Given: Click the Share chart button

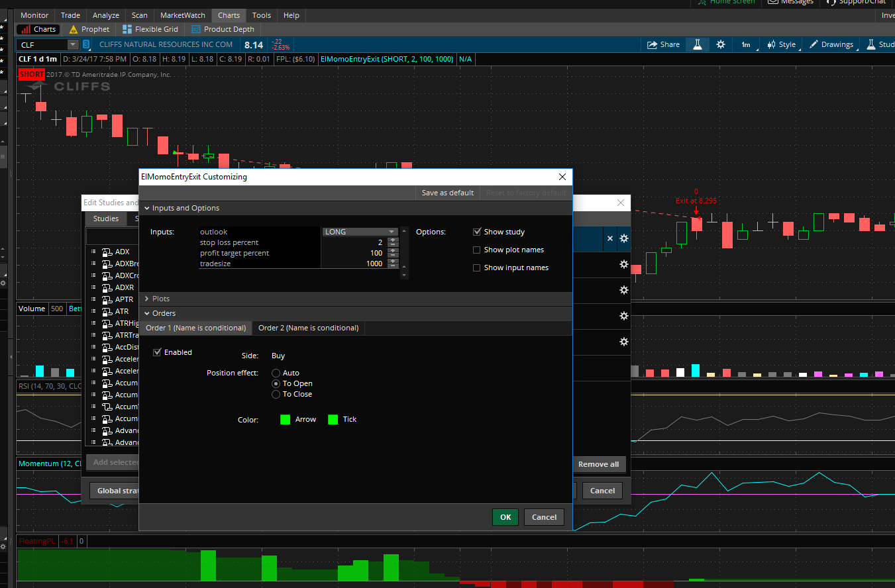Looking at the screenshot, I should tap(664, 44).
